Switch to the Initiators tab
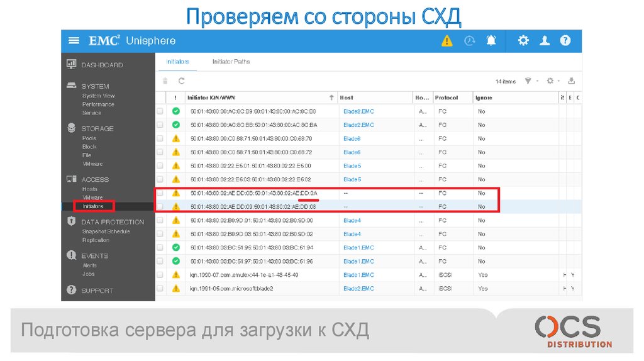 tap(177, 62)
